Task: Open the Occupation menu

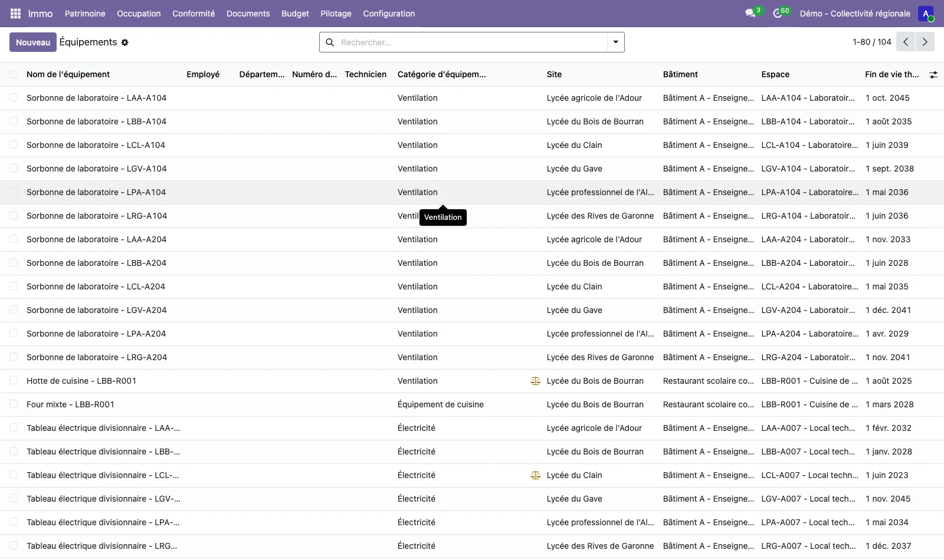Action: 139,14
